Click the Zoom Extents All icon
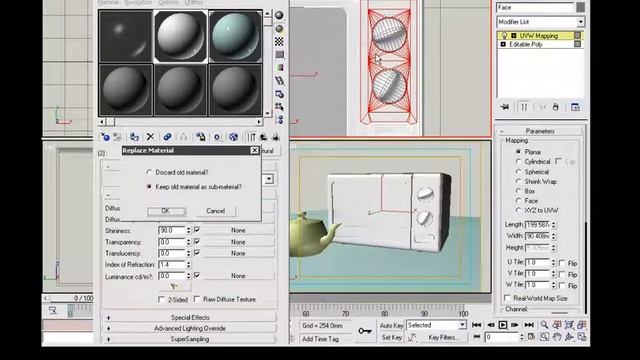Image resolution: width=640 pixels, height=360 pixels. click(582, 325)
